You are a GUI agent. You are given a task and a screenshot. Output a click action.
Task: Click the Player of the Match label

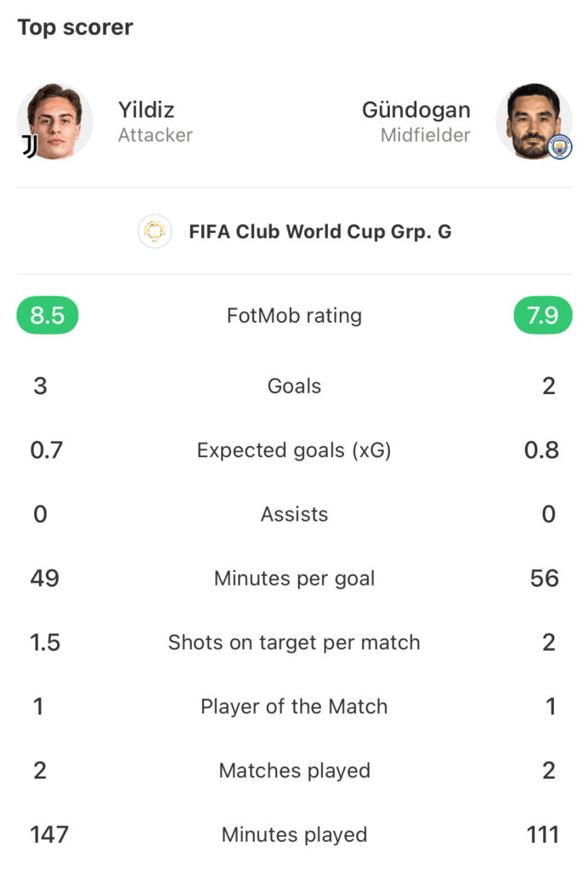tap(294, 706)
